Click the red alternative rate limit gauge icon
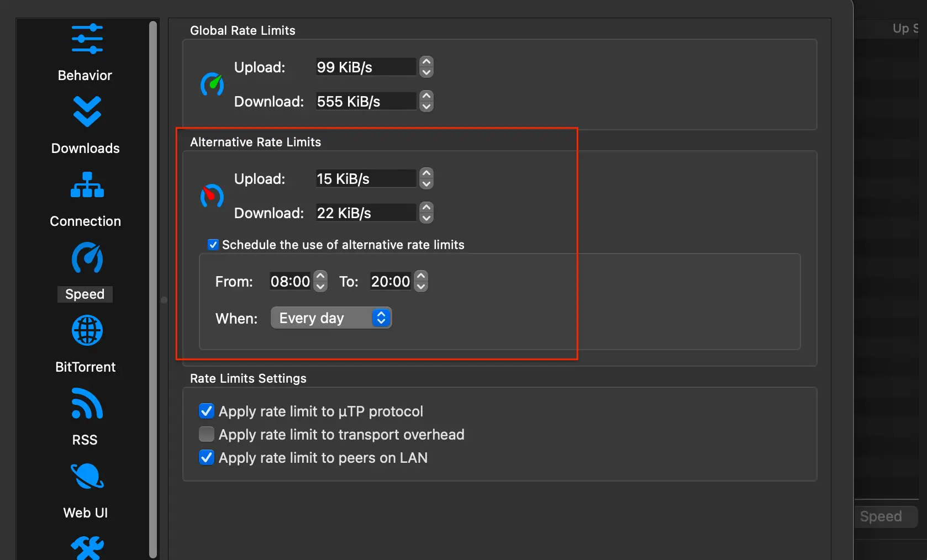Screen dimensions: 927x560 coord(212,196)
